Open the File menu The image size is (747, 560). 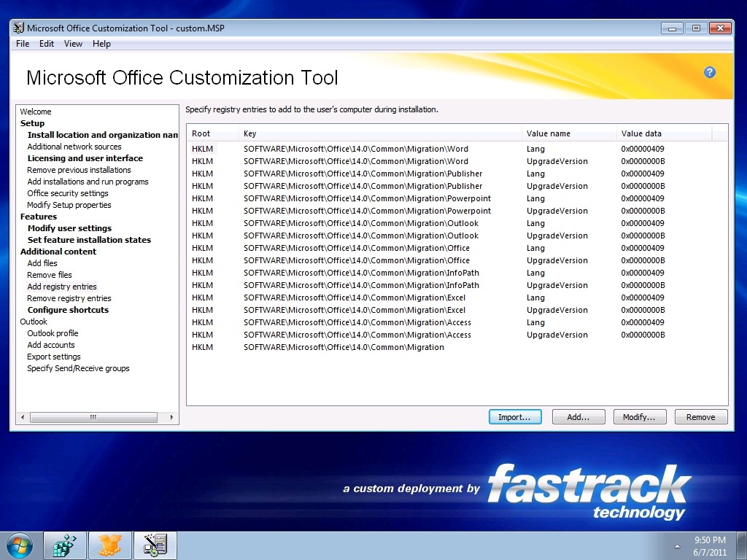tap(23, 44)
